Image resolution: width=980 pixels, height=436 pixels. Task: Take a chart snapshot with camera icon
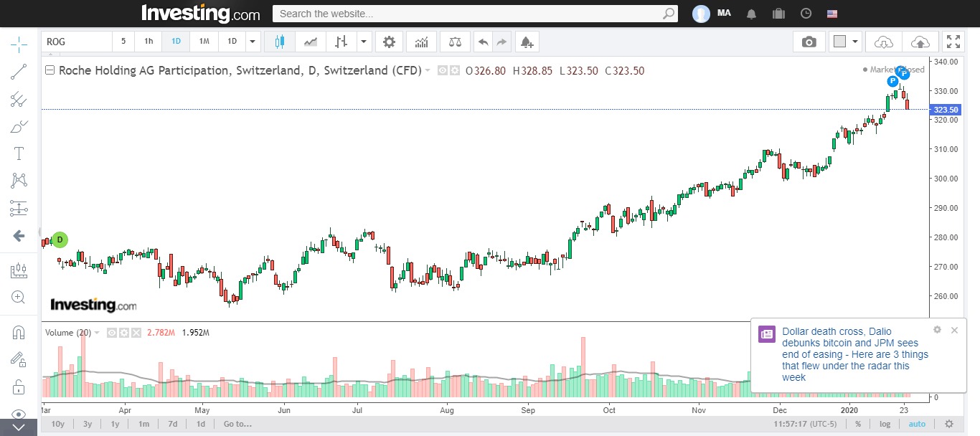tap(809, 42)
